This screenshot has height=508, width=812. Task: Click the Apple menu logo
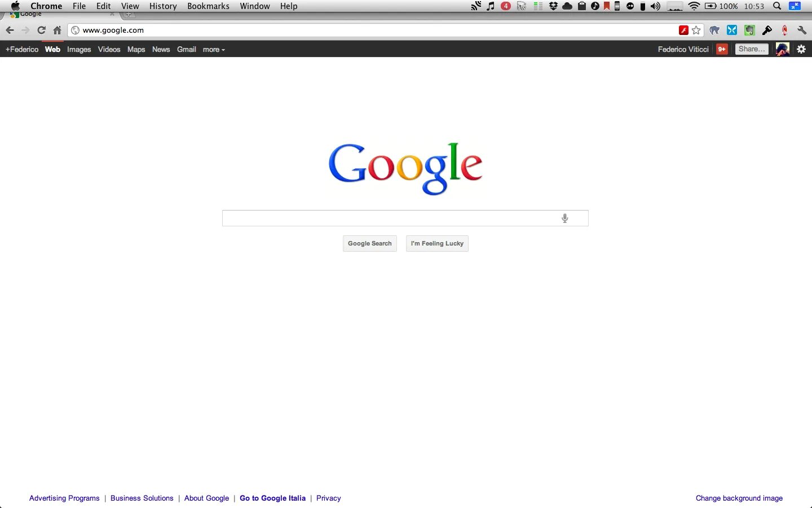[x=15, y=6]
